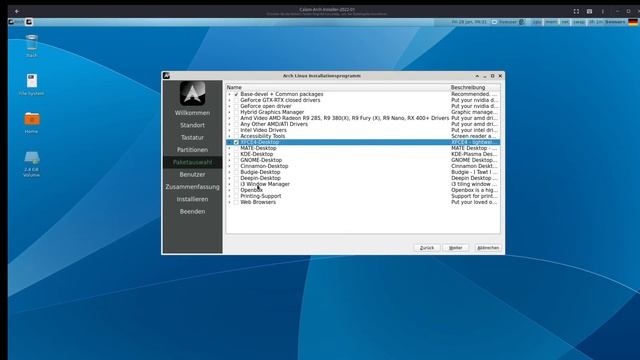This screenshot has width=640, height=360.
Task: Select the Deepin-Desktop row text
Action: coord(260,178)
